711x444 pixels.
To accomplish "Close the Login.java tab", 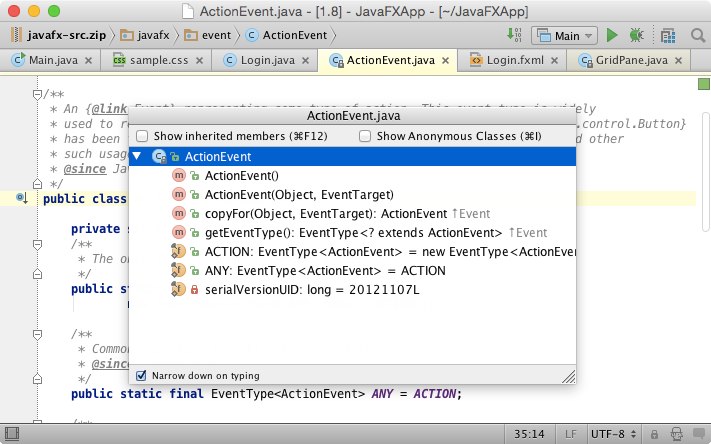I will 306,60.
